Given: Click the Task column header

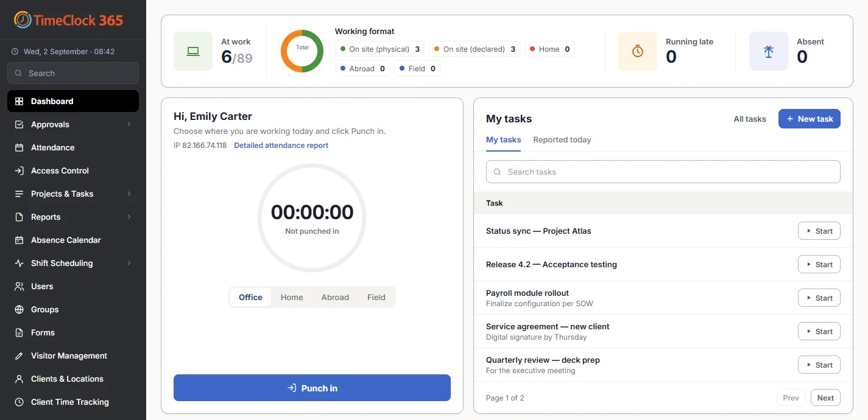Looking at the screenshot, I should [x=494, y=203].
